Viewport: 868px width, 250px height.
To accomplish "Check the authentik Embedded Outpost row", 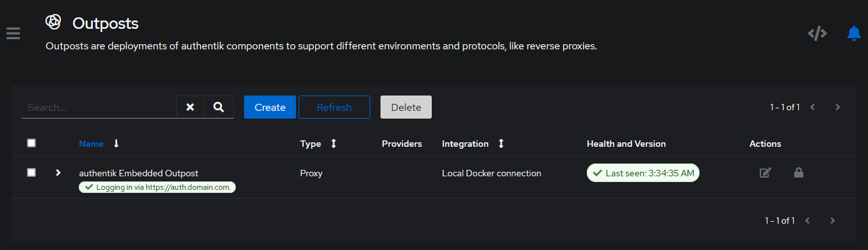I will coord(31,172).
